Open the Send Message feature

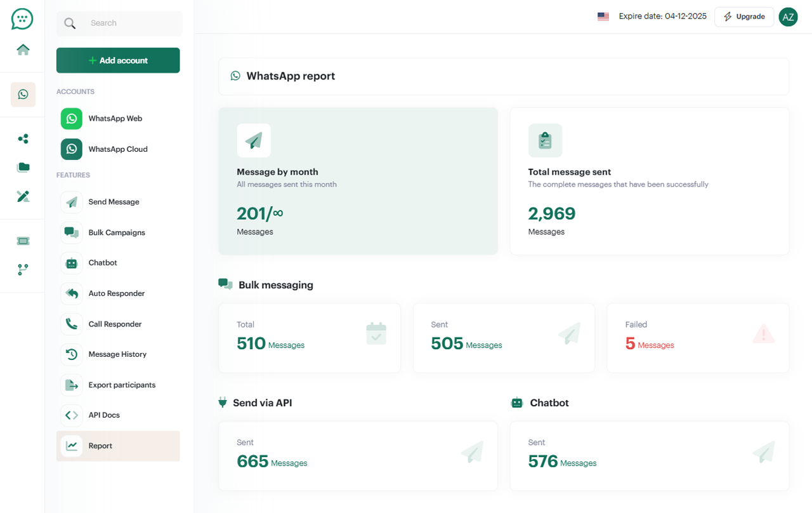114,202
